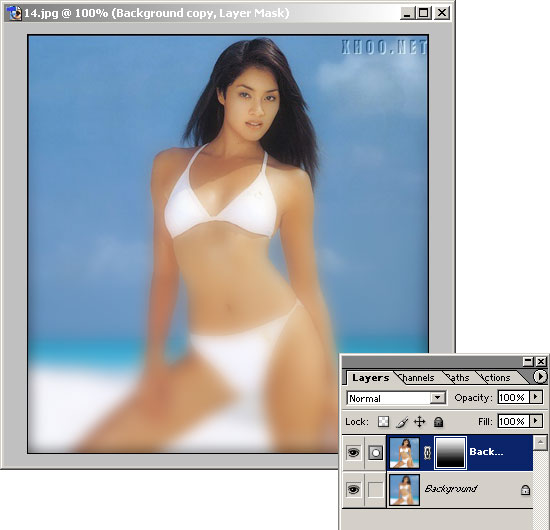Toggle visibility of the Background layer
The height and width of the screenshot is (530, 550).
[353, 489]
